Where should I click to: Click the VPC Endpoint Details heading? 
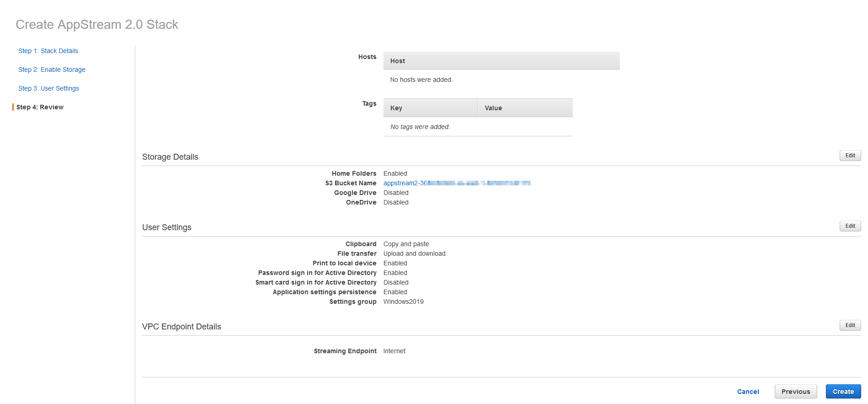pos(181,327)
